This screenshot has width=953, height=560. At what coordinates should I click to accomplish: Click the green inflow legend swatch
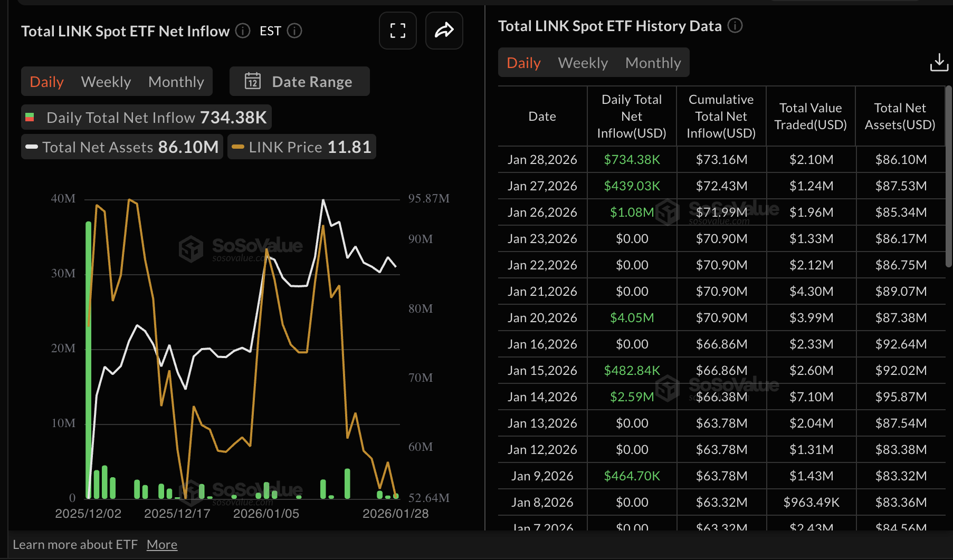30,117
